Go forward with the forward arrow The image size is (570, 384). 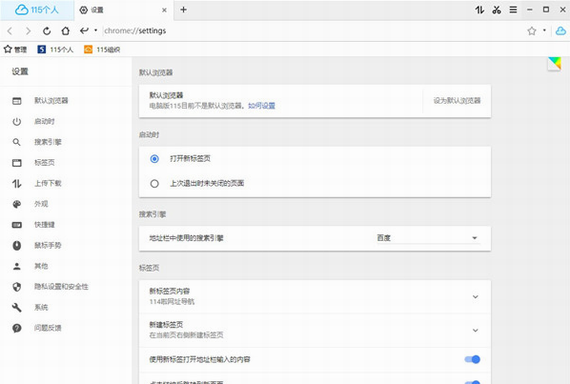(x=28, y=31)
